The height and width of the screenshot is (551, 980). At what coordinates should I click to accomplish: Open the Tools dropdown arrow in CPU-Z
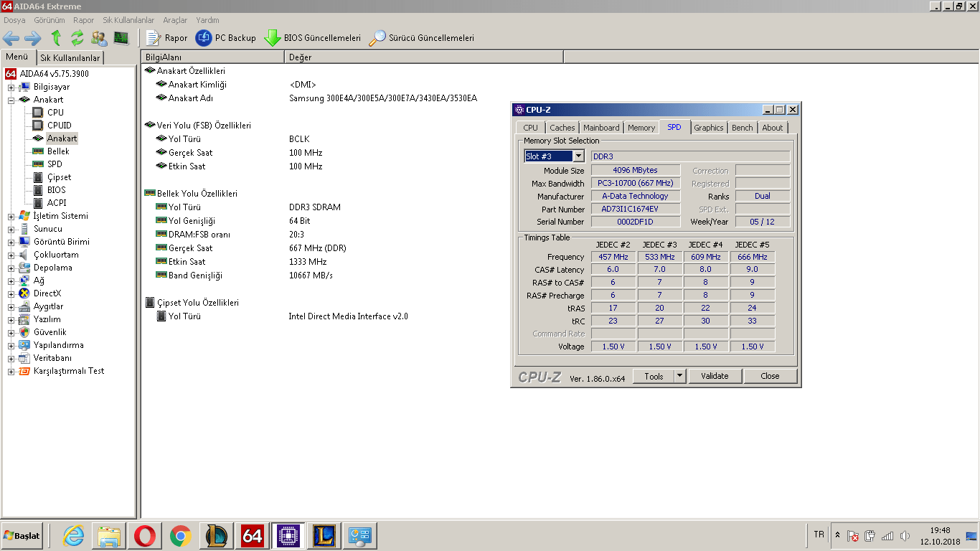679,376
